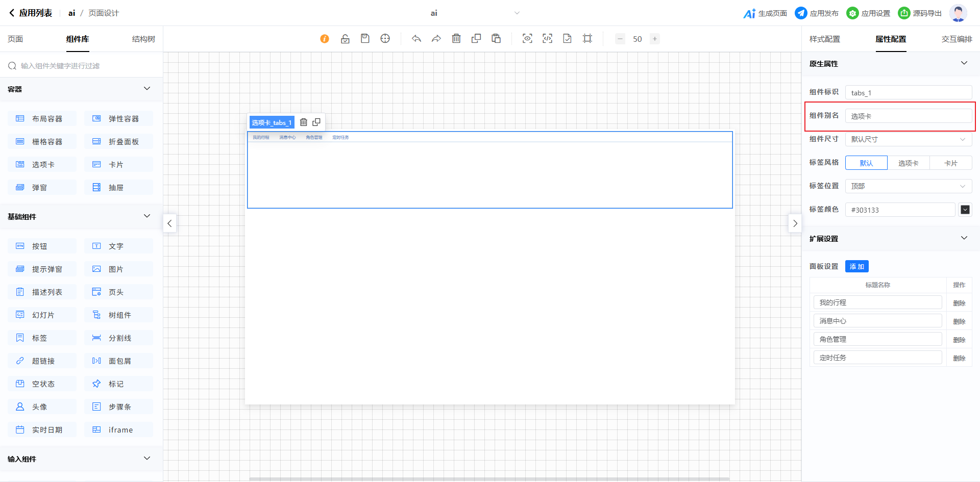Image resolution: width=980 pixels, height=482 pixels.
Task: Select the 卡片 label style option
Action: [x=950, y=163]
